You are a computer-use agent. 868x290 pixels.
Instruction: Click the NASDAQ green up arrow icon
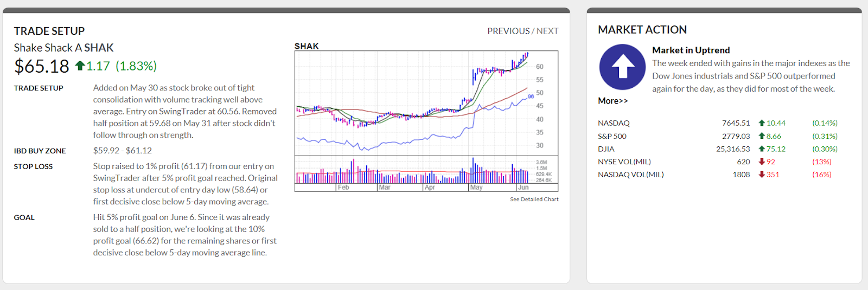pyautogui.click(x=762, y=123)
